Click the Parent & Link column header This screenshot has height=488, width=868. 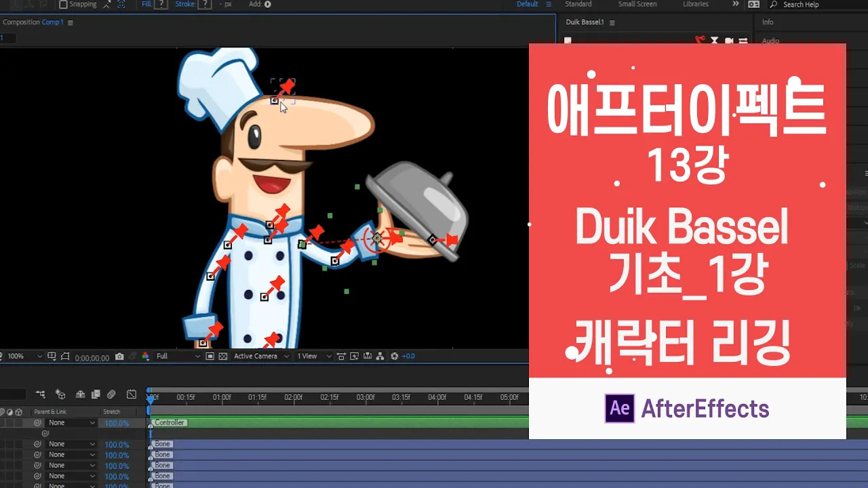(x=50, y=412)
